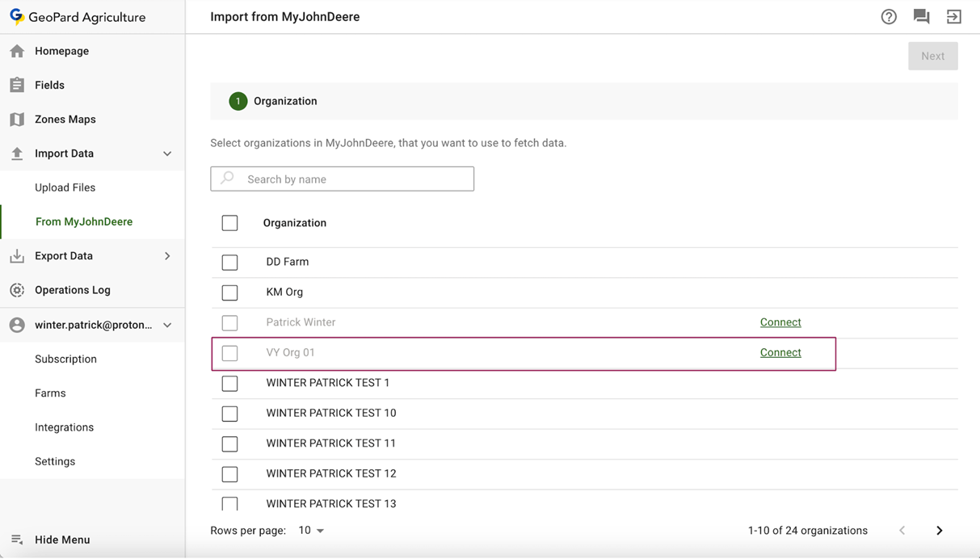
Task: Click the Hide Menu icon
Action: tap(17, 540)
